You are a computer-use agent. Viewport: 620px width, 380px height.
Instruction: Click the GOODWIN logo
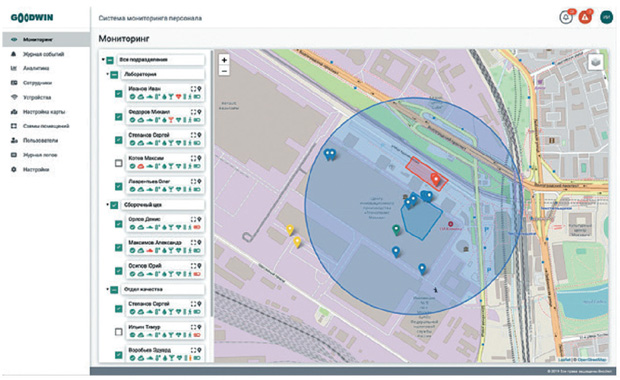[32, 17]
